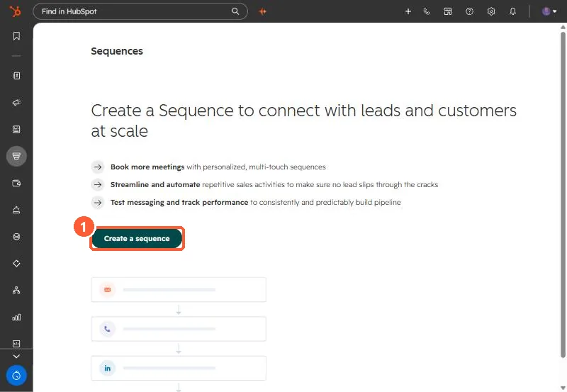Open the CRM contacts icon in sidebar

click(16, 76)
